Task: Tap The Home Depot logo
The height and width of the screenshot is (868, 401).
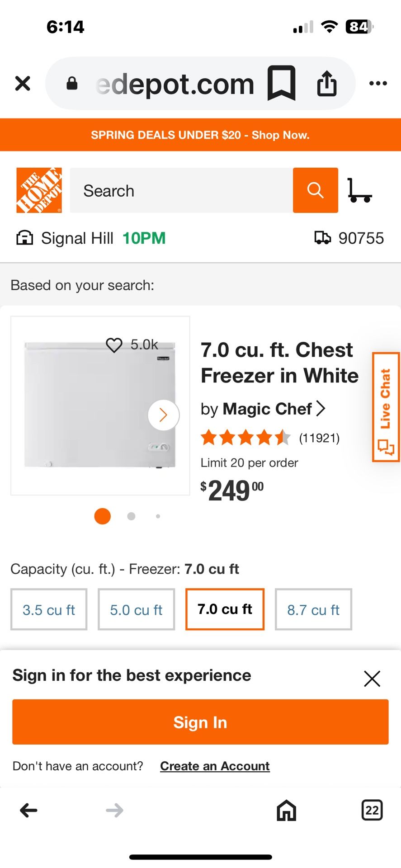Action: click(x=39, y=190)
